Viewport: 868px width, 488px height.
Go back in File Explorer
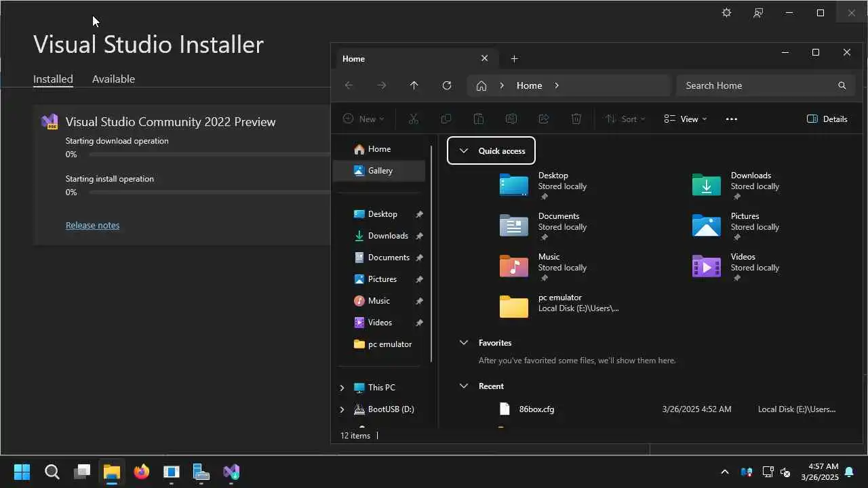349,85
